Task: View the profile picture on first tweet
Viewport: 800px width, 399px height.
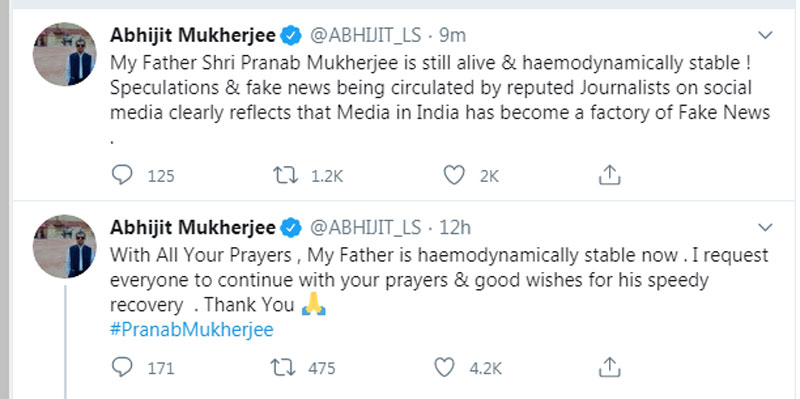Action: click(x=64, y=54)
